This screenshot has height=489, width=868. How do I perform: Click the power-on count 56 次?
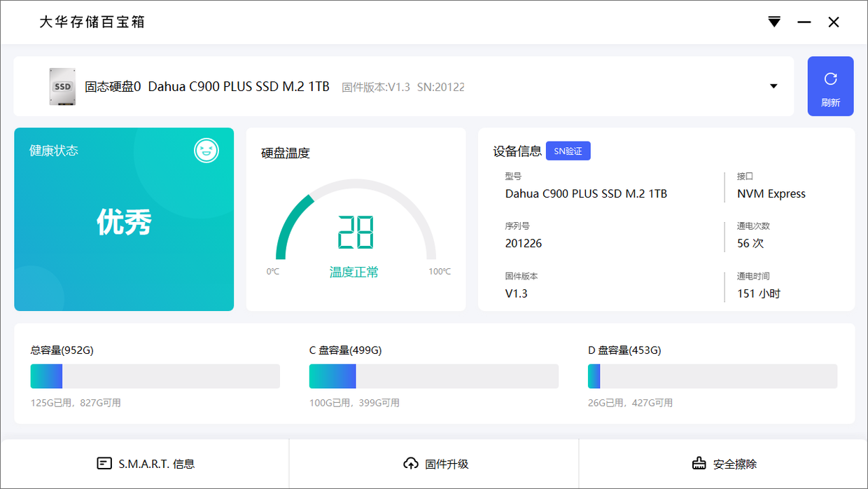tap(750, 244)
